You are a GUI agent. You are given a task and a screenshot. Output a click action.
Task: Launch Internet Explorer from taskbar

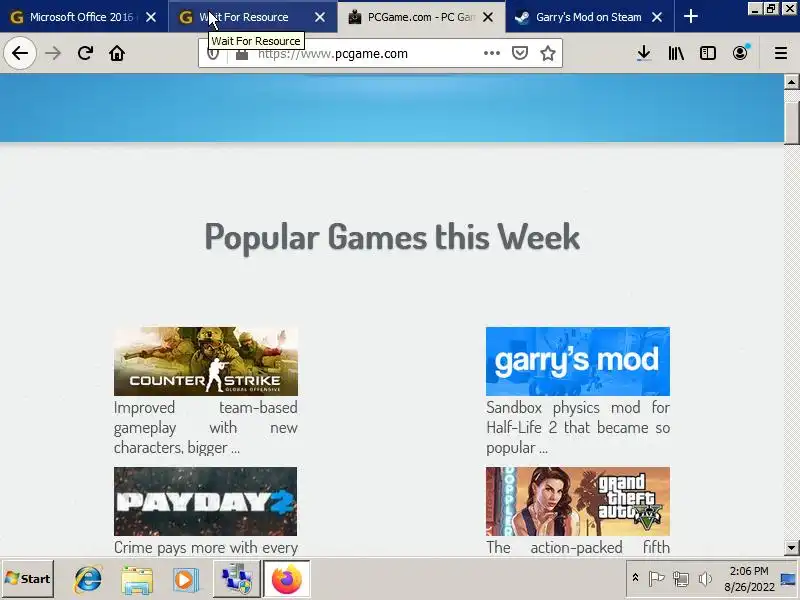[x=88, y=580]
